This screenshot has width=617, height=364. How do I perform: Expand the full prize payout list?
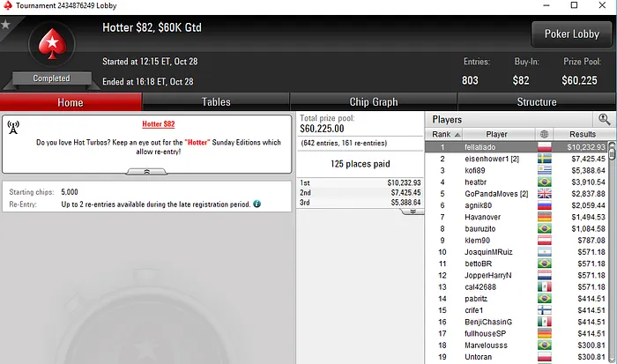point(413,212)
